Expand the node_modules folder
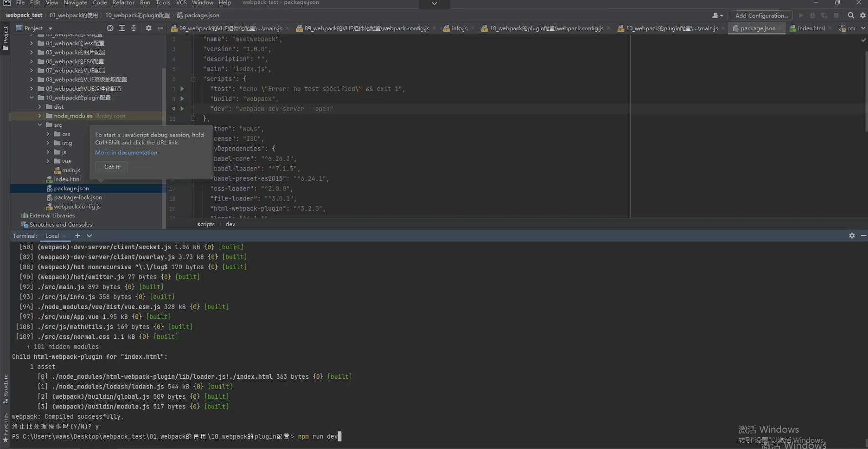The height and width of the screenshot is (449, 868). [x=40, y=116]
